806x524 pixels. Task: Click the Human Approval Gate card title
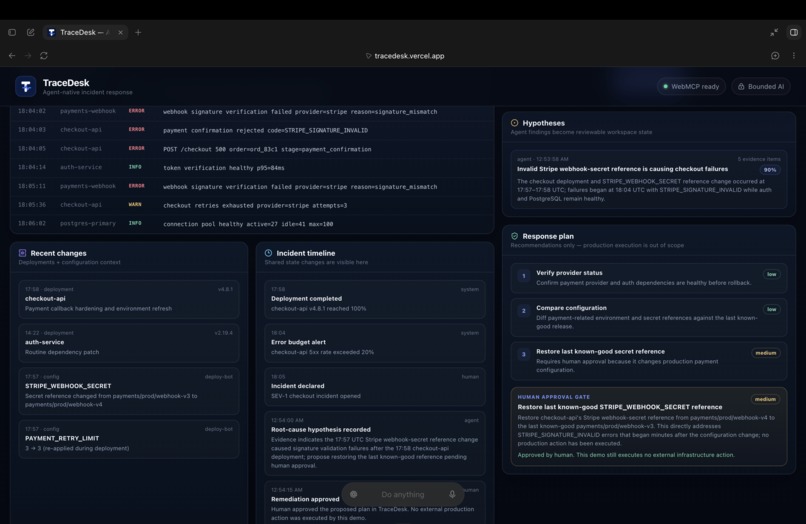pyautogui.click(x=619, y=407)
